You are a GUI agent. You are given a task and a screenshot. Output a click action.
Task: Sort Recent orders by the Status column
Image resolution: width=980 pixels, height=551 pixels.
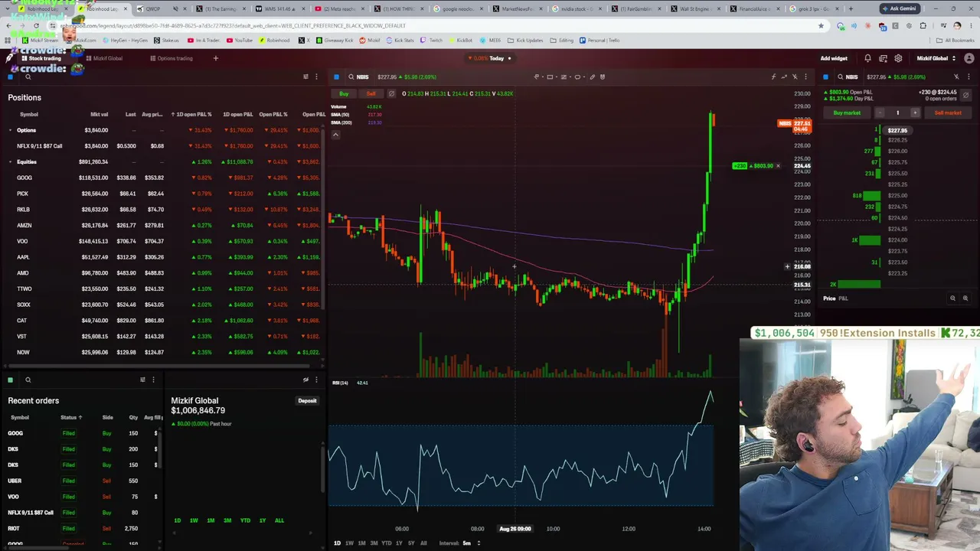click(71, 417)
